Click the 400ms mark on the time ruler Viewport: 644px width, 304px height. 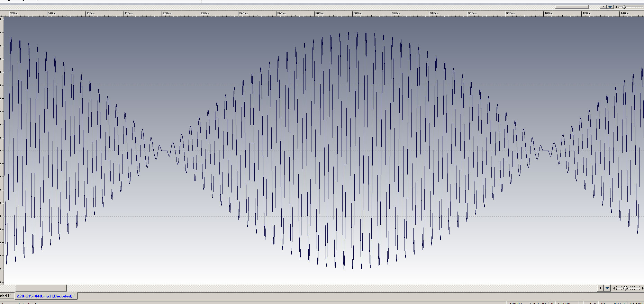548,13
